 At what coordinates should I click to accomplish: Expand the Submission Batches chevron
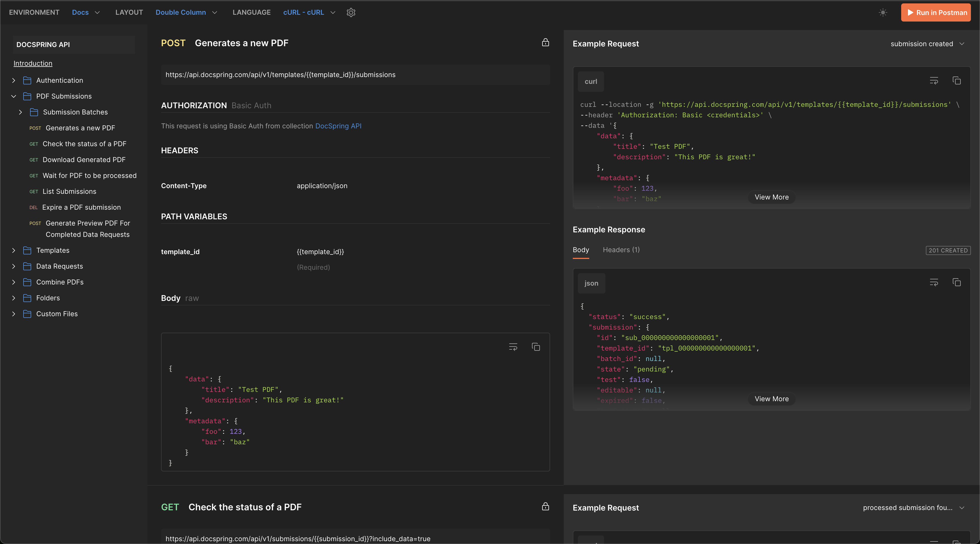point(20,112)
